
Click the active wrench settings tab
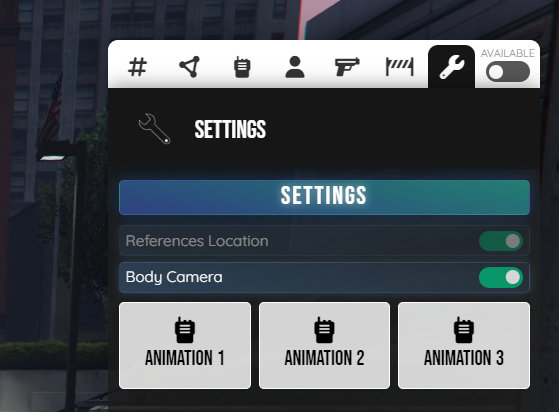(x=451, y=67)
